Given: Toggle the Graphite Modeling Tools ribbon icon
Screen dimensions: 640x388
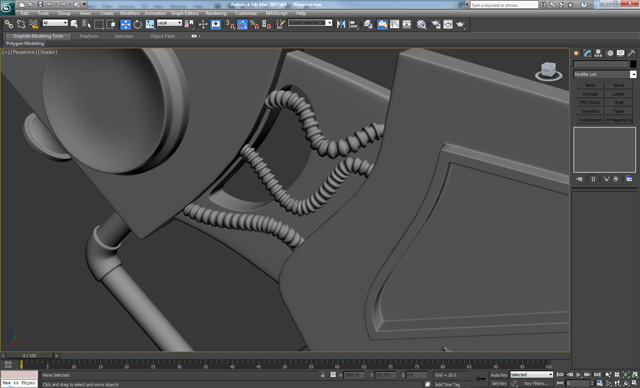Looking at the screenshot, I should pyautogui.click(x=382, y=24).
